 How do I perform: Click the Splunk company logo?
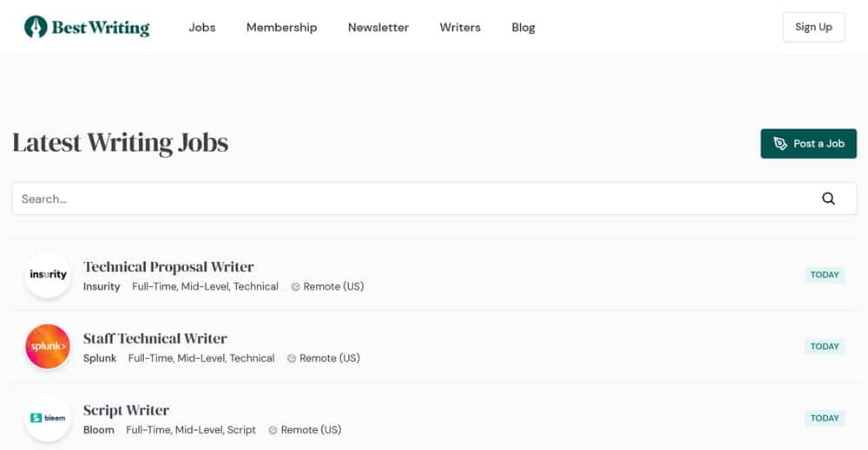(x=48, y=347)
